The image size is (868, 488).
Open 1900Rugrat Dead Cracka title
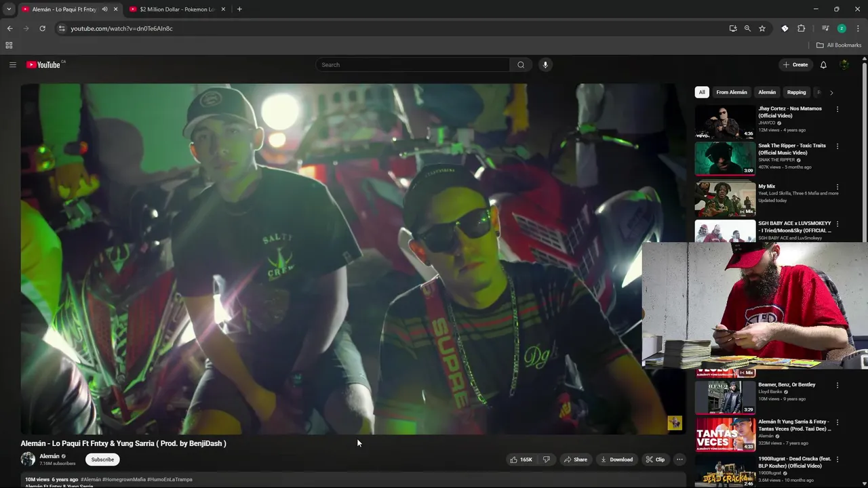(x=795, y=462)
